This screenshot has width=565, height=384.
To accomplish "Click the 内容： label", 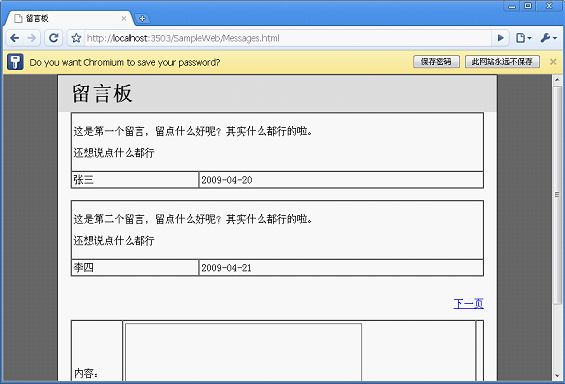I will tap(86, 373).
